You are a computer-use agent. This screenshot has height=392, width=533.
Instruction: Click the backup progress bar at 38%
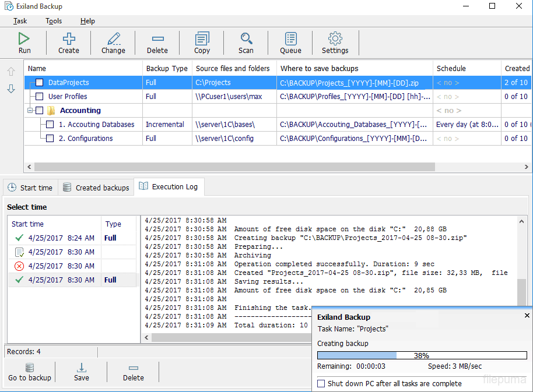click(x=422, y=355)
